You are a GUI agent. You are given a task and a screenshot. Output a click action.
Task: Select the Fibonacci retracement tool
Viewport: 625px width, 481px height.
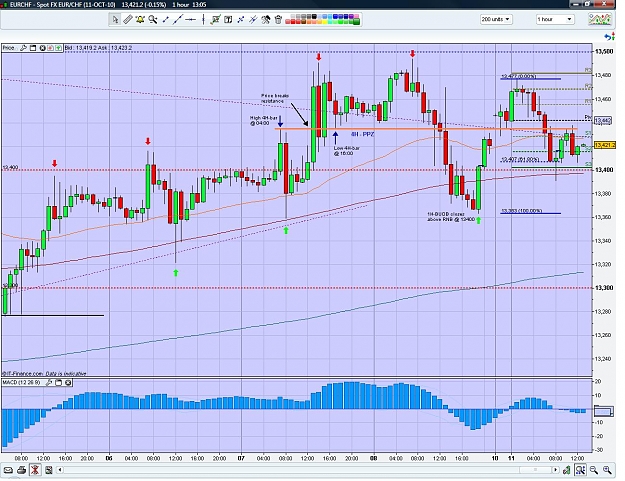(x=240, y=19)
